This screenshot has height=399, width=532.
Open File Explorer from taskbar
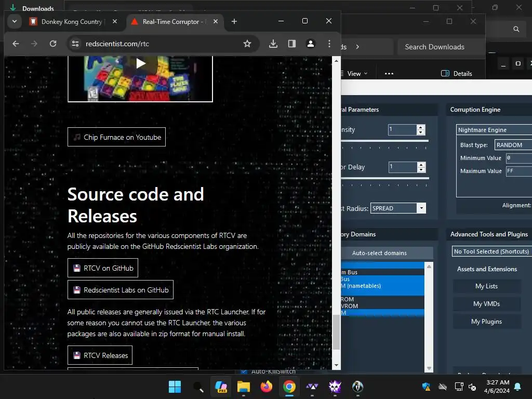click(x=244, y=387)
